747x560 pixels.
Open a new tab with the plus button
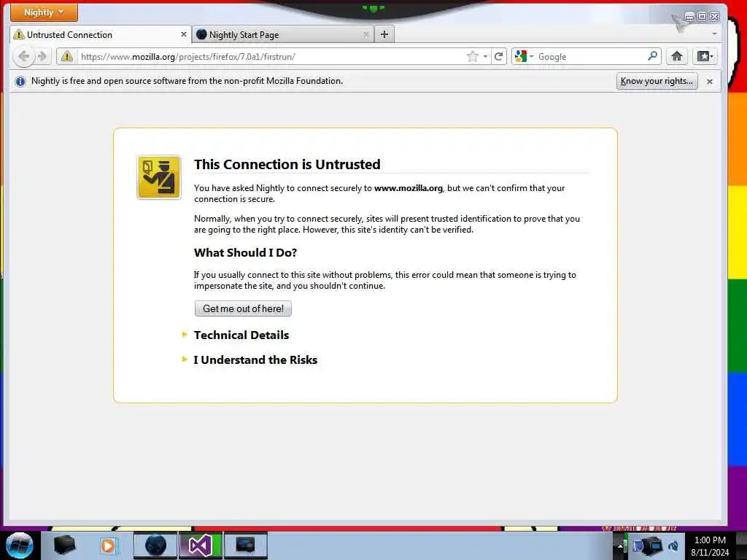(384, 34)
